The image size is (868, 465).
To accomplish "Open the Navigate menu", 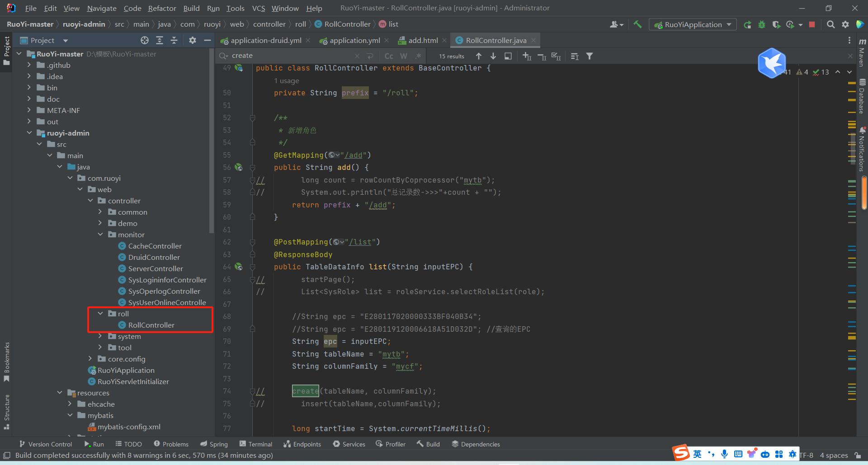I will coord(101,8).
